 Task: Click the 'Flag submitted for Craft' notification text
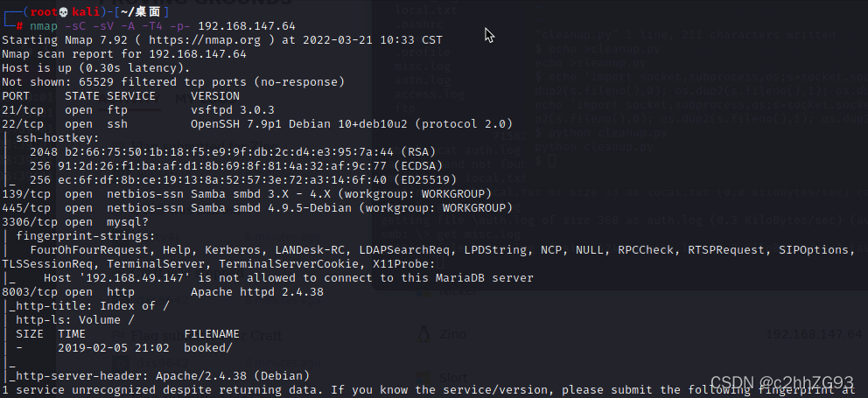[206, 335]
